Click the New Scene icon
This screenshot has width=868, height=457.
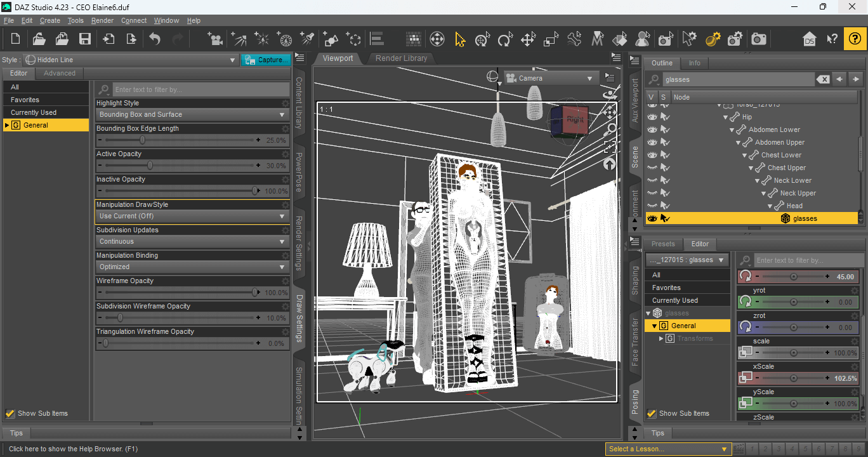pos(15,39)
